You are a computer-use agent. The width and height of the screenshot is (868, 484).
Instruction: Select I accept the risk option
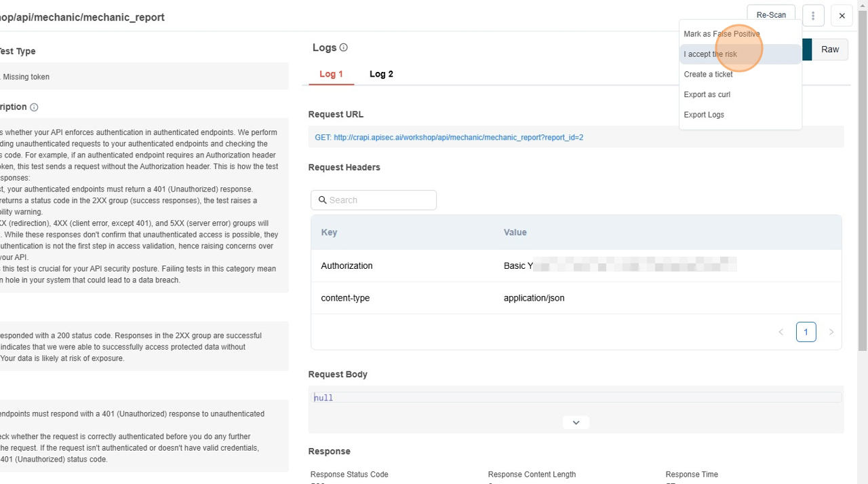tap(710, 54)
